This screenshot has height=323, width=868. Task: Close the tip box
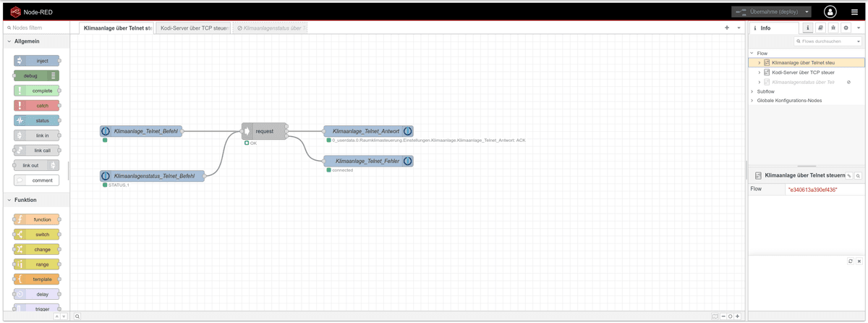point(859,261)
